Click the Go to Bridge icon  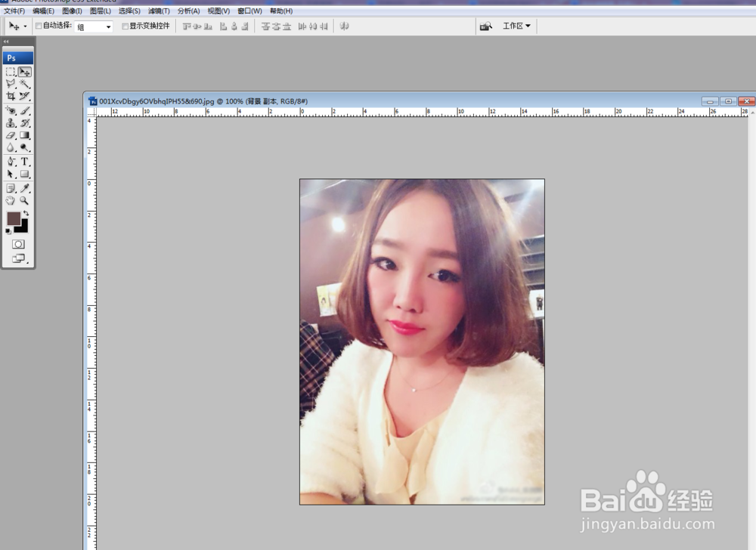tap(485, 26)
